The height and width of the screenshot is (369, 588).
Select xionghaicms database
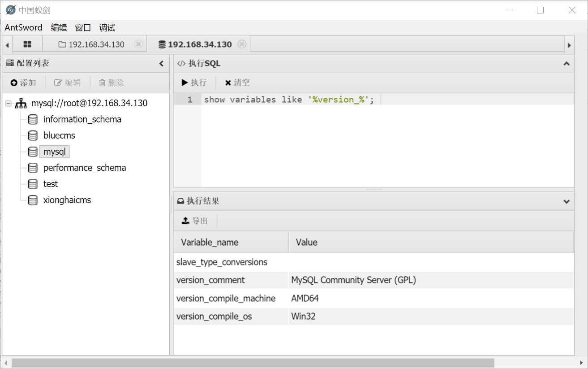[x=67, y=200]
